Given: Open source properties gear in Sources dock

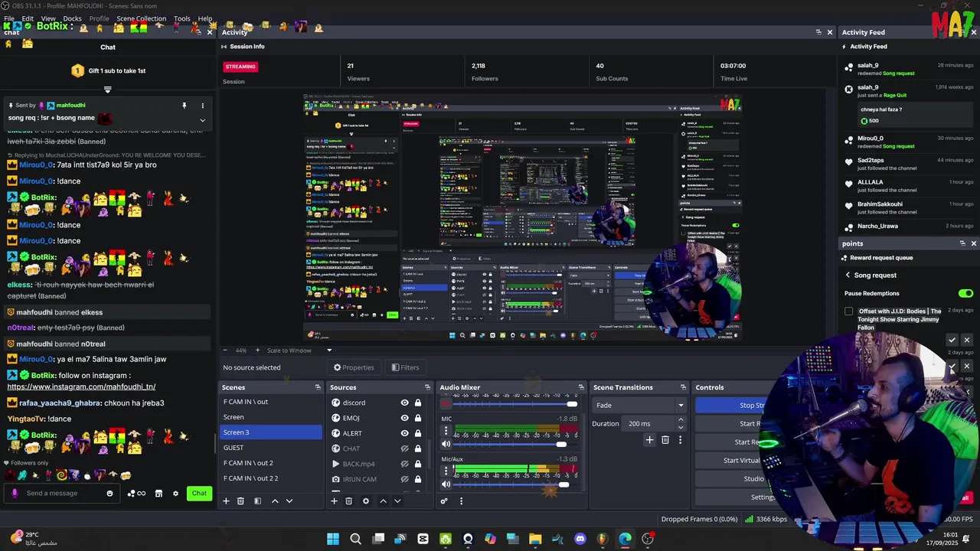Looking at the screenshot, I should [365, 501].
